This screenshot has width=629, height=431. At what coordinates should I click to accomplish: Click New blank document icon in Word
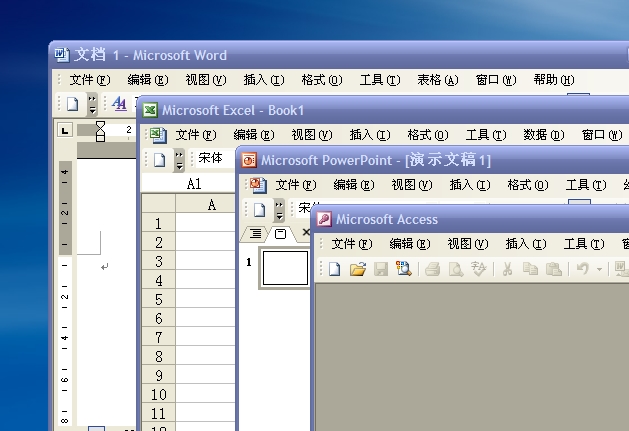tap(72, 104)
